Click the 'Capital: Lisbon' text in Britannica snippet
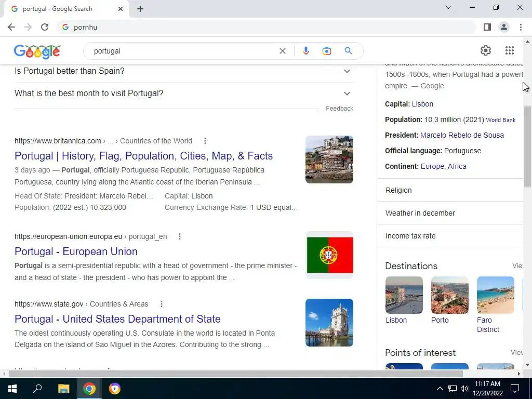The width and height of the screenshot is (532, 399). (x=189, y=196)
